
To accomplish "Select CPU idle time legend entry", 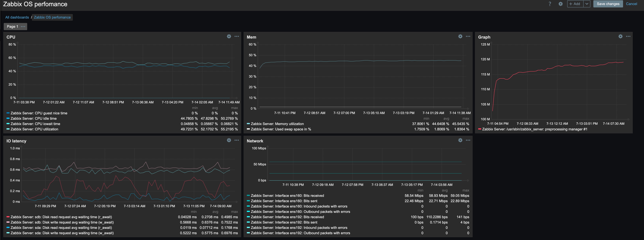I will (x=34, y=118).
